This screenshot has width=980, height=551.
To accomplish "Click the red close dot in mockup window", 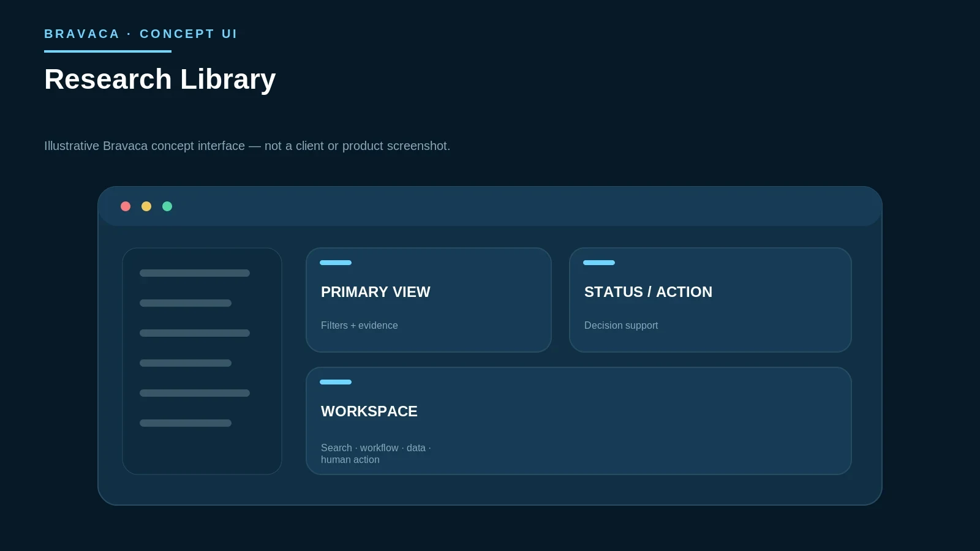I will coord(126,206).
